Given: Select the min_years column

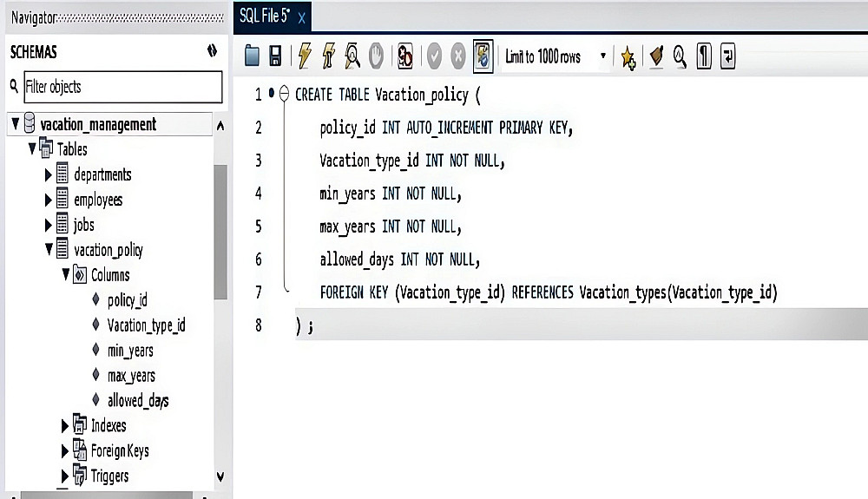Looking at the screenshot, I should (x=130, y=351).
